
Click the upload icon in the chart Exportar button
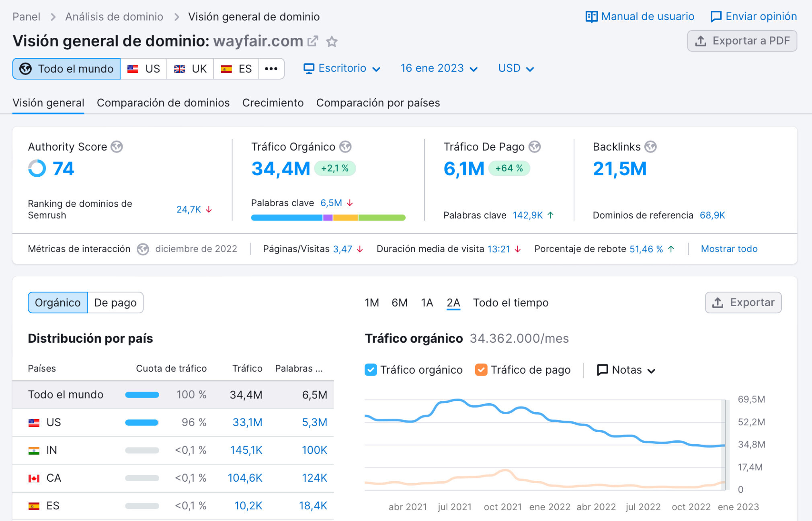coord(718,302)
